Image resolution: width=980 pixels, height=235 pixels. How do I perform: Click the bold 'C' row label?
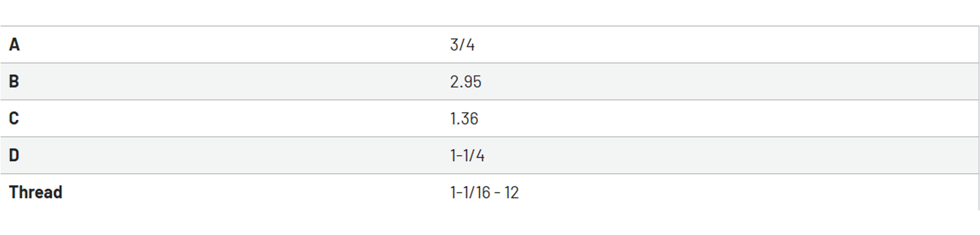[x=14, y=118]
